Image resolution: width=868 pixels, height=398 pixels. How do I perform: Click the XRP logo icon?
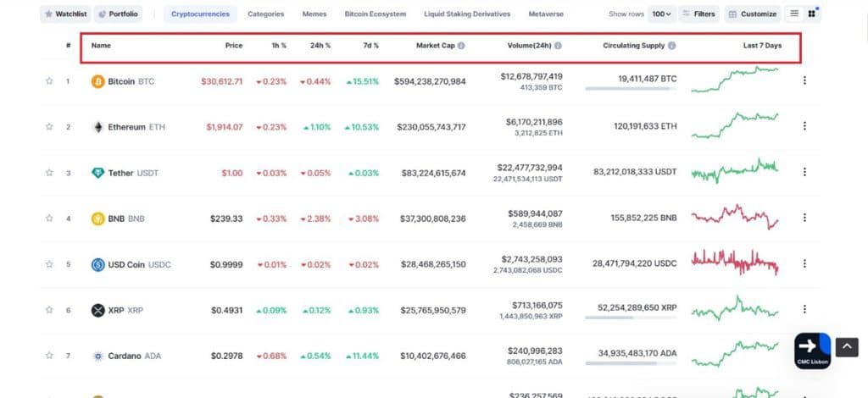98,311
